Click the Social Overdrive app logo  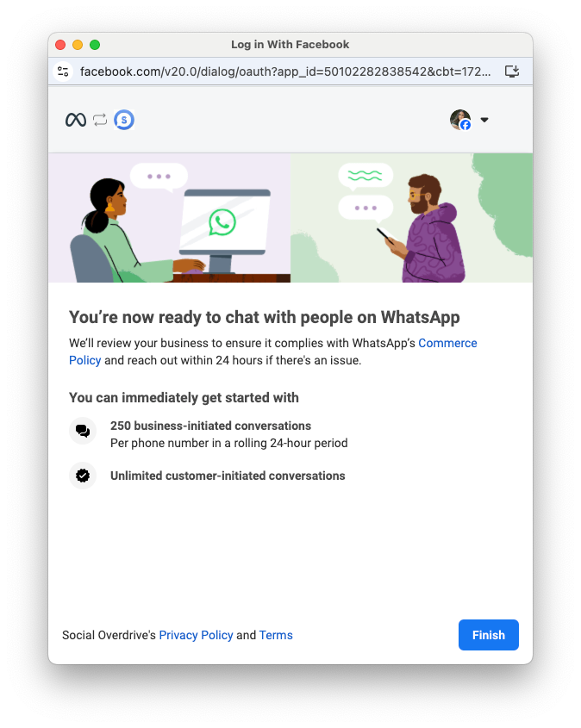124,120
